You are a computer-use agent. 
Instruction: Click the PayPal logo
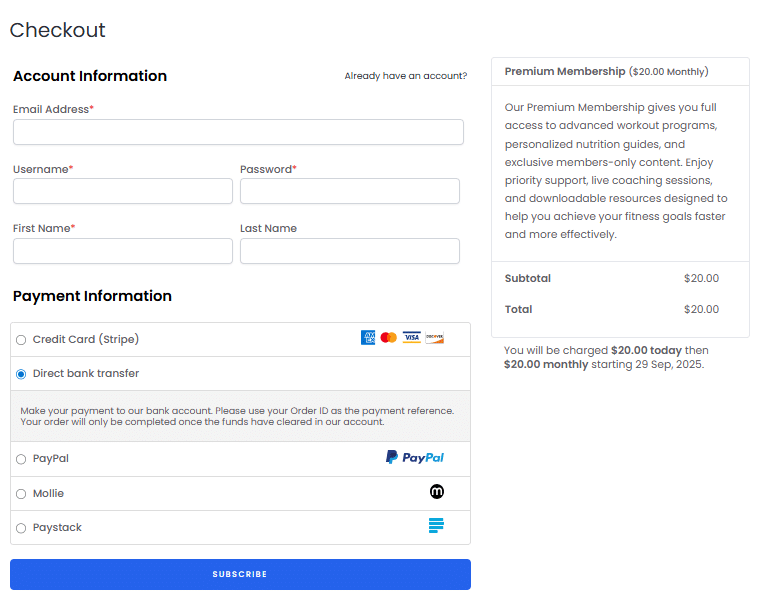[415, 457]
